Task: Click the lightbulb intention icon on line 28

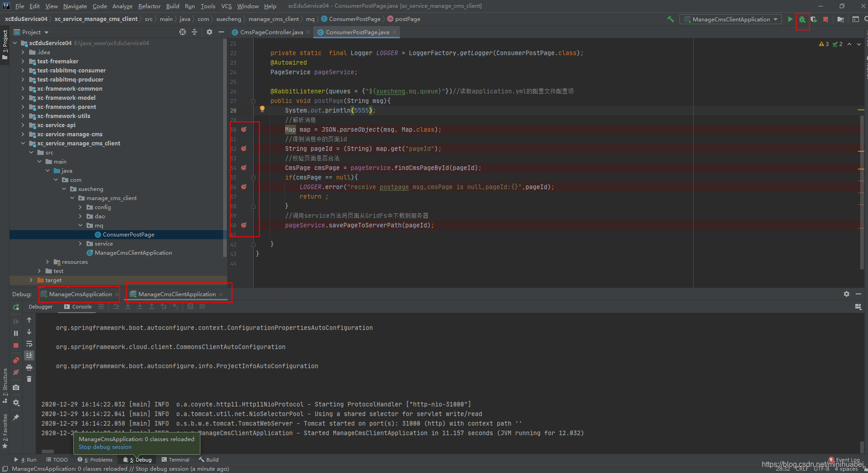Action: click(262, 109)
